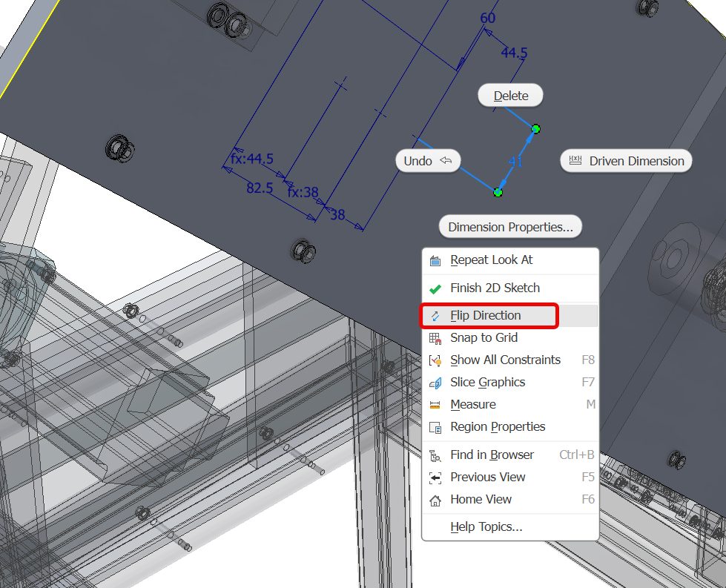Viewport: 726px width, 588px height.
Task: Open Region Properties via its icon
Action: (435, 427)
